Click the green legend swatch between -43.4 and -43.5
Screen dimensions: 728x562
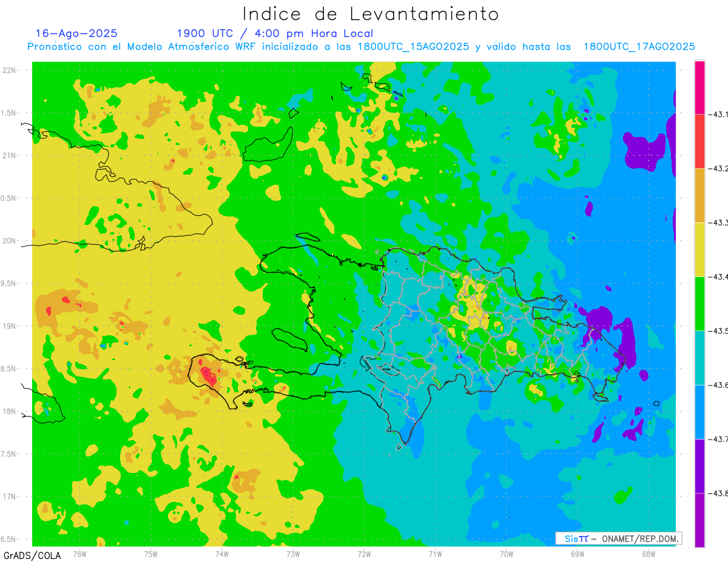click(699, 303)
